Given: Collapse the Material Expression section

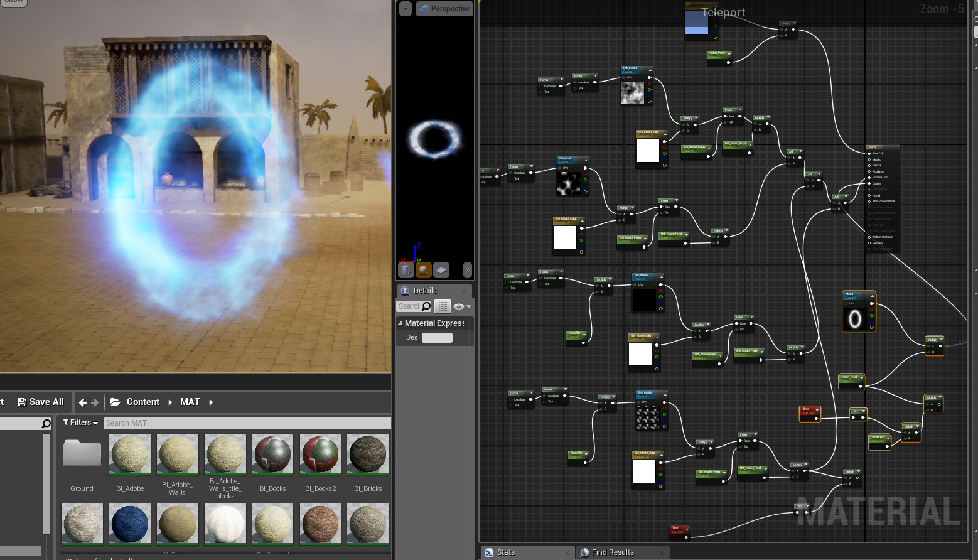Looking at the screenshot, I should (x=400, y=323).
